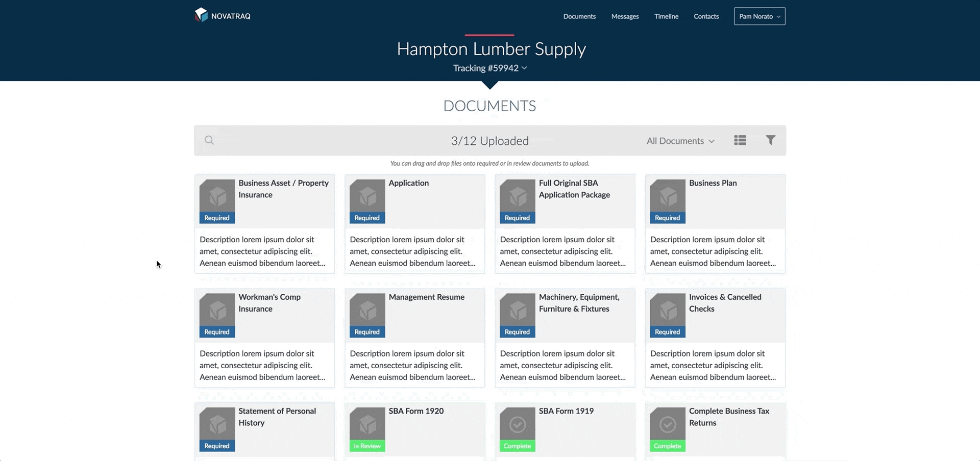Click Required badge on Invoices & Cancelled Checks
The image size is (980, 461).
668,332
